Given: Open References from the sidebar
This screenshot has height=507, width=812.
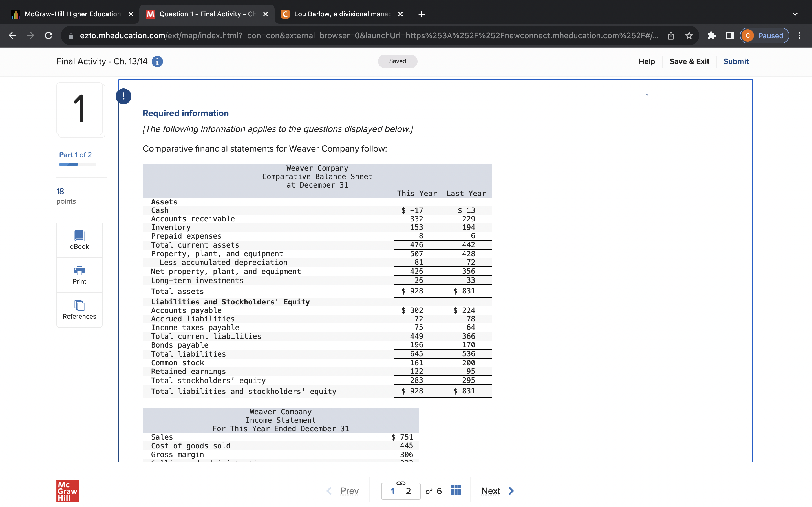Looking at the screenshot, I should coord(79,309).
